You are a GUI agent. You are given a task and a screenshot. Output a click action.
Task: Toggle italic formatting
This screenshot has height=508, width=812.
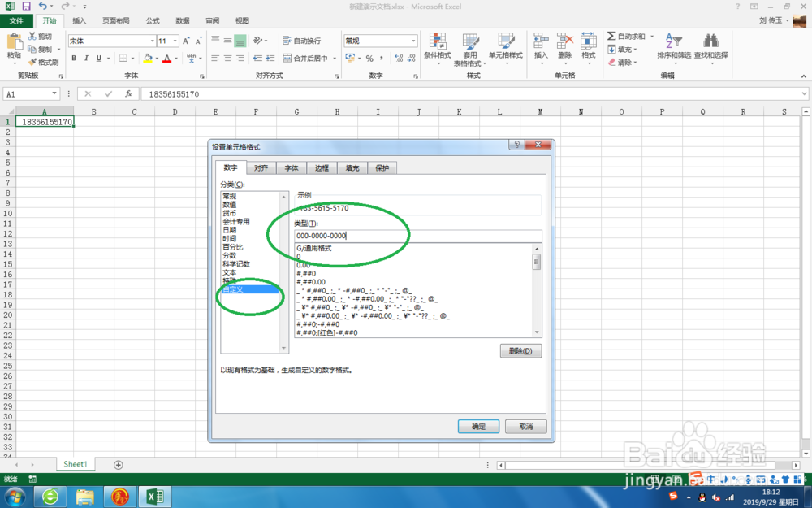85,58
